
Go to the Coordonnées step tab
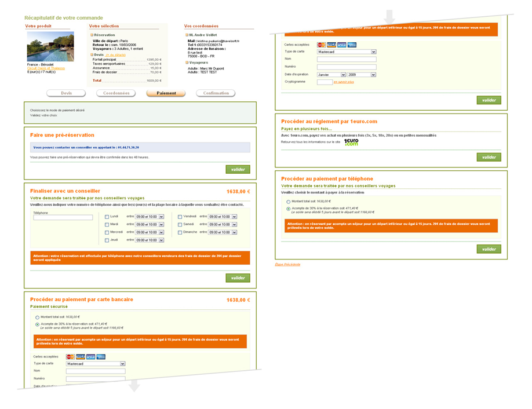coord(116,93)
